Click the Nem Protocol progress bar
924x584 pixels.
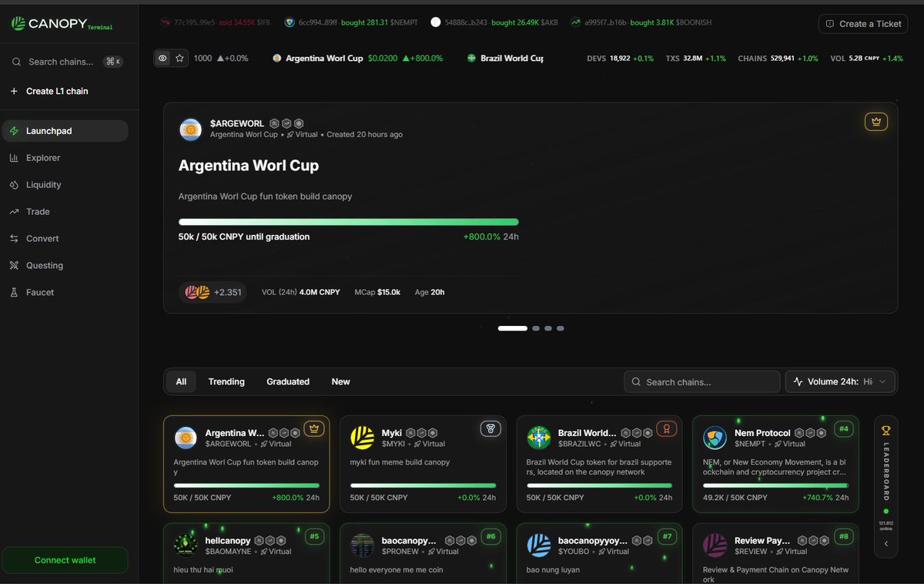[775, 485]
